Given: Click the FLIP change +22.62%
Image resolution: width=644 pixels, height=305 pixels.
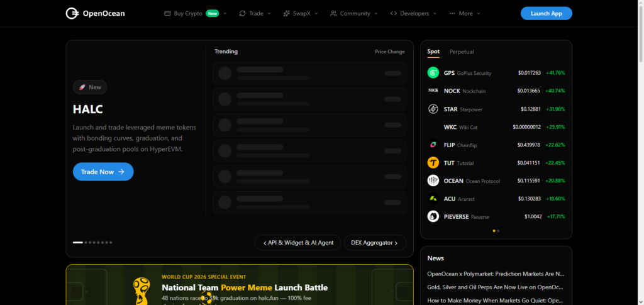Looking at the screenshot, I should 555,145.
